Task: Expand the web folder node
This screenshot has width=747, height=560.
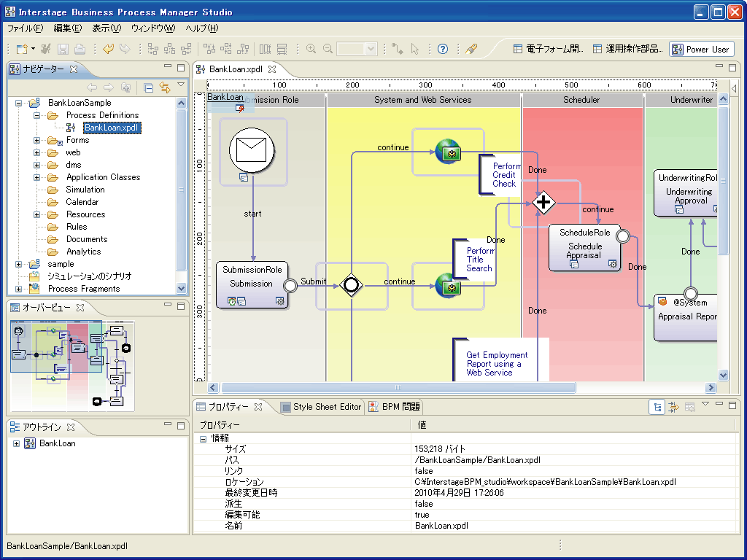Action: click(36, 152)
